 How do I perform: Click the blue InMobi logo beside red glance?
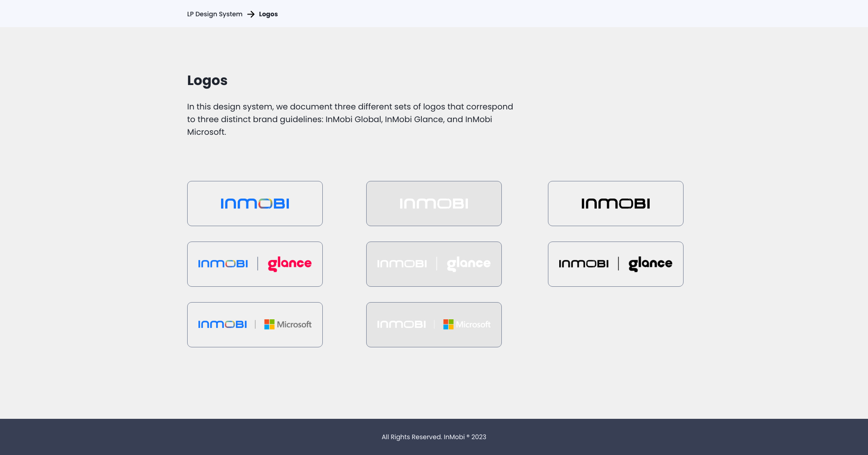(223, 264)
